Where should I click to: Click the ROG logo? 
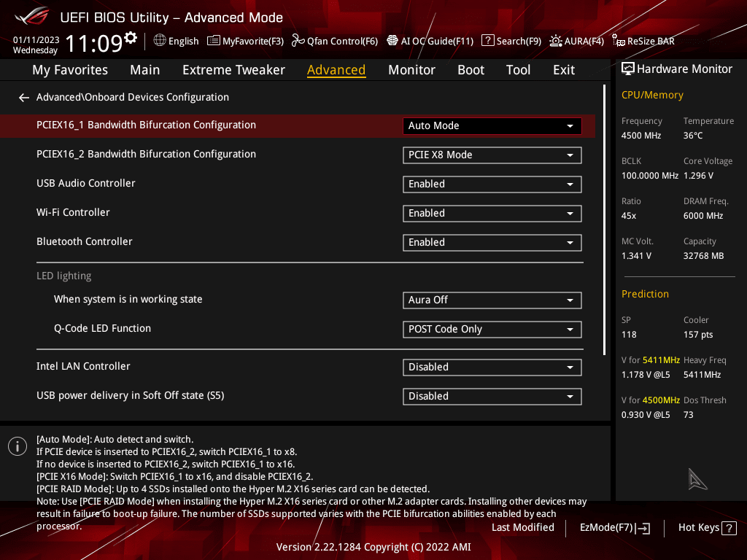pos(31,17)
